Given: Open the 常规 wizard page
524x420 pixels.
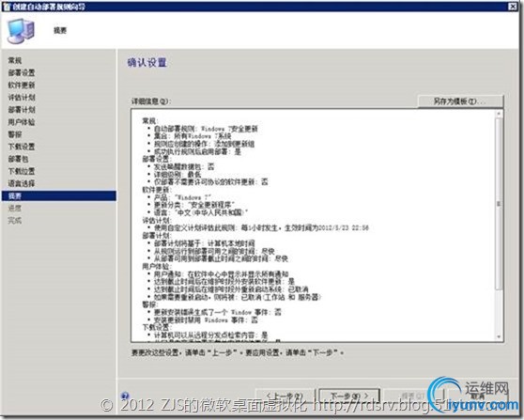Looking at the screenshot, I should tap(15, 60).
